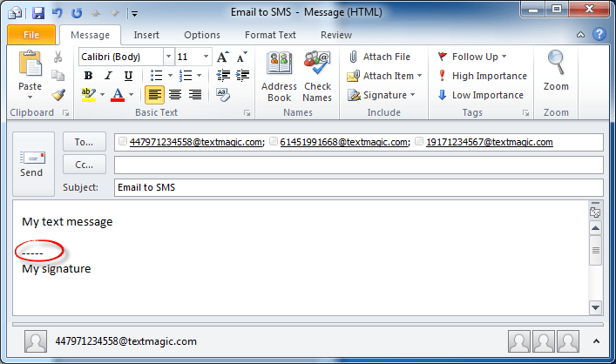
Task: Mark message as High Importance
Action: 482,76
